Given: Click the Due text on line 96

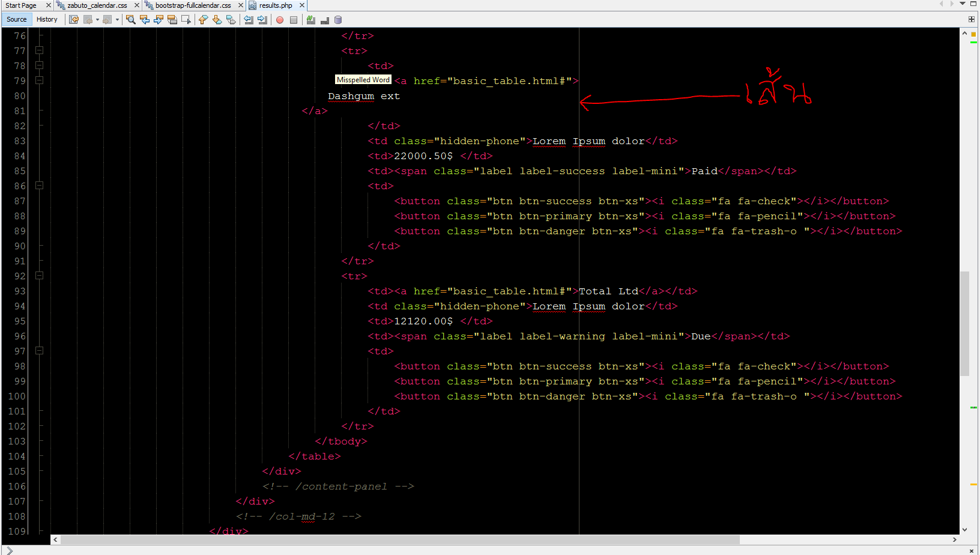Looking at the screenshot, I should click(x=701, y=336).
